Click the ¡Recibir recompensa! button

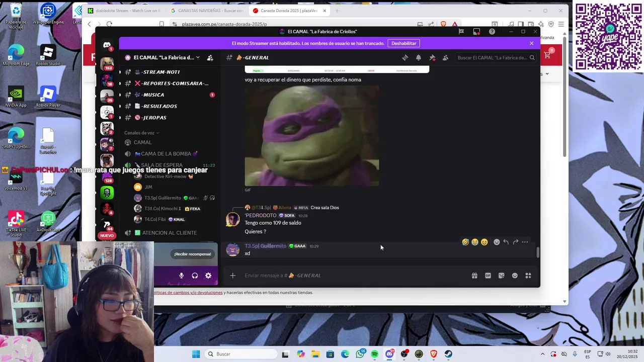[x=193, y=254]
